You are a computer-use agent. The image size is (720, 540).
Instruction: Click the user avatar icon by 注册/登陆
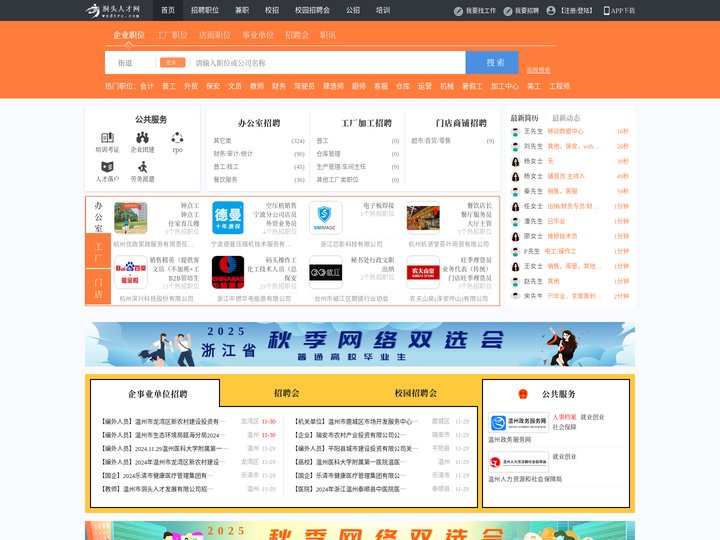[x=551, y=11]
